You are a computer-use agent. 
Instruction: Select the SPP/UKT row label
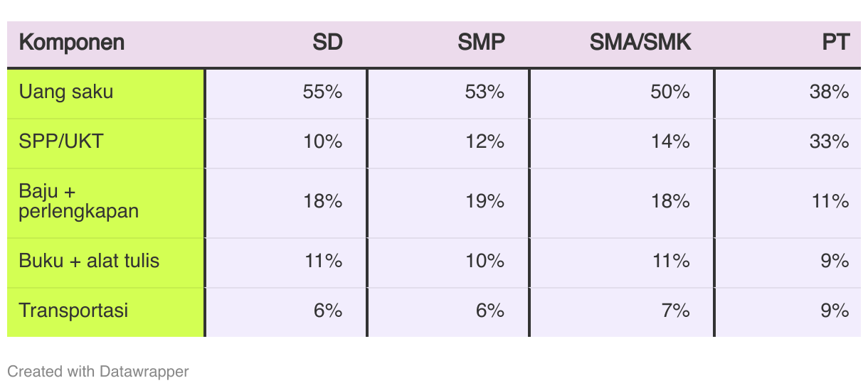[x=61, y=141]
